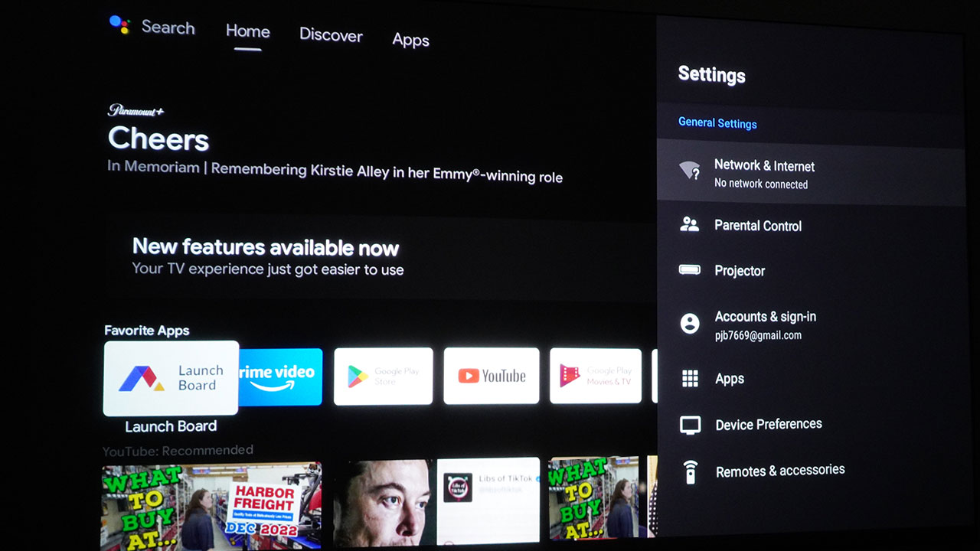This screenshot has height=551, width=980.
Task: Launch the YouTube app tile
Action: [492, 376]
